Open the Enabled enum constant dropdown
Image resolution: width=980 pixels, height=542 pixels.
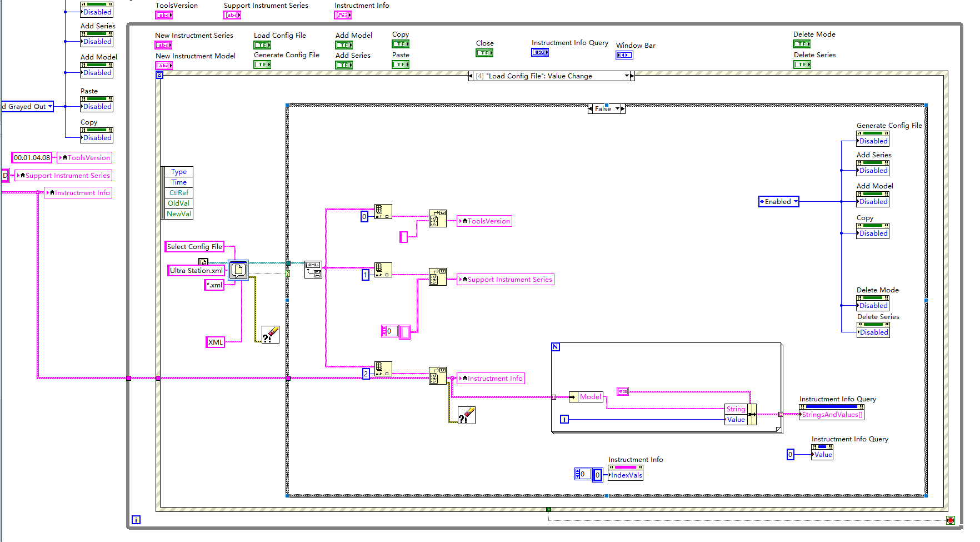click(x=796, y=201)
